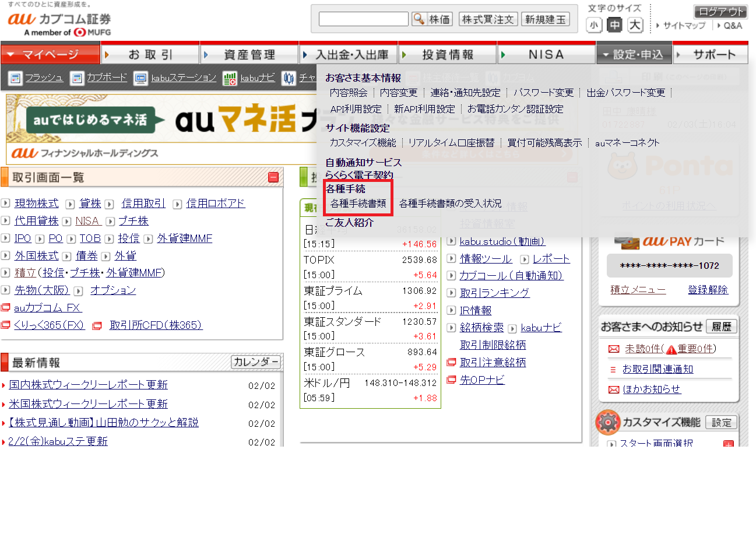
Task: Open the 国内株式ウィークリーレポート更新 link
Action: (x=89, y=385)
